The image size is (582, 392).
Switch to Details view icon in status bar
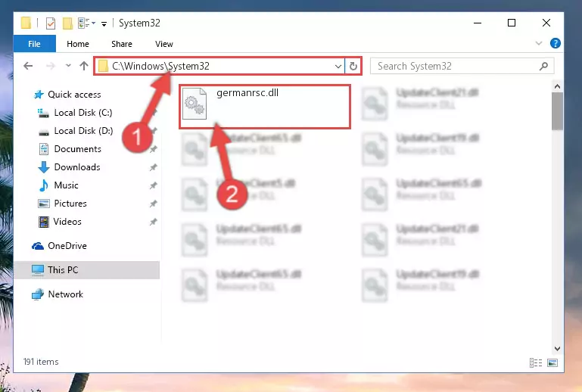click(x=536, y=362)
